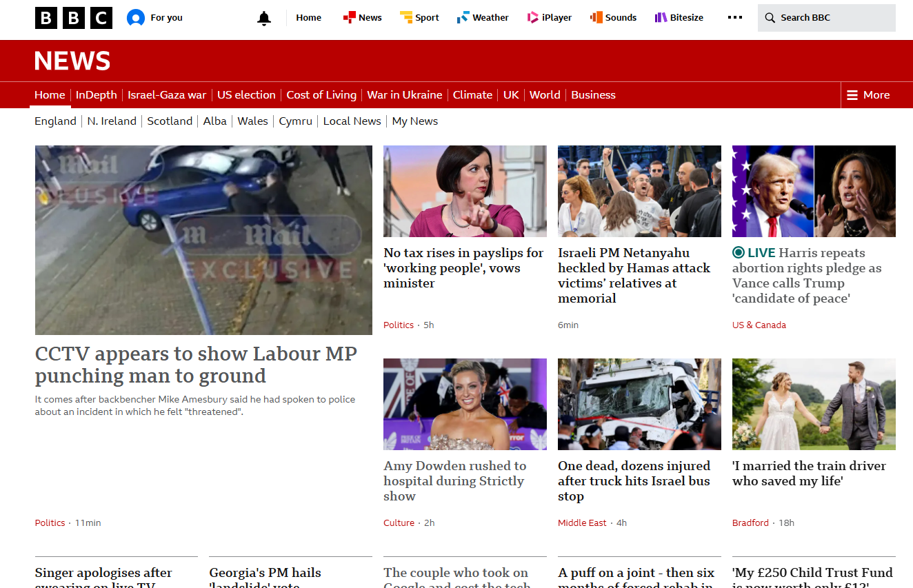
Task: Click the Harris and Trump live thumbnail
Action: pyautogui.click(x=814, y=191)
